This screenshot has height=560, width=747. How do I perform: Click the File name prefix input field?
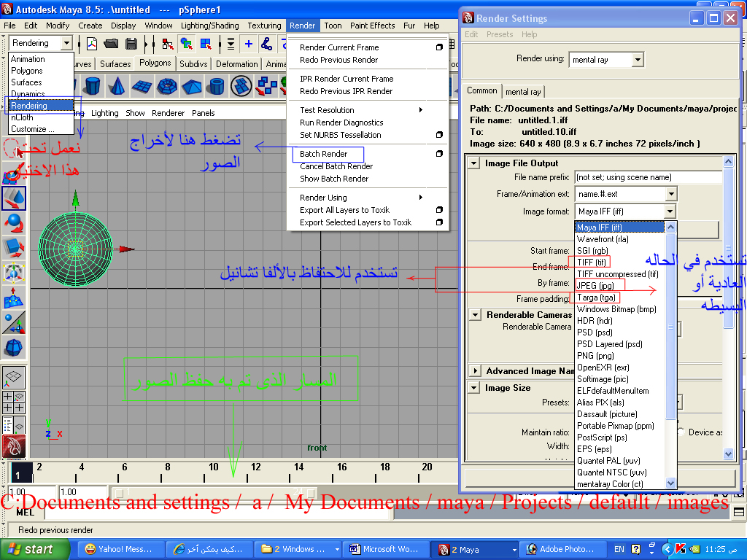[x=648, y=177]
